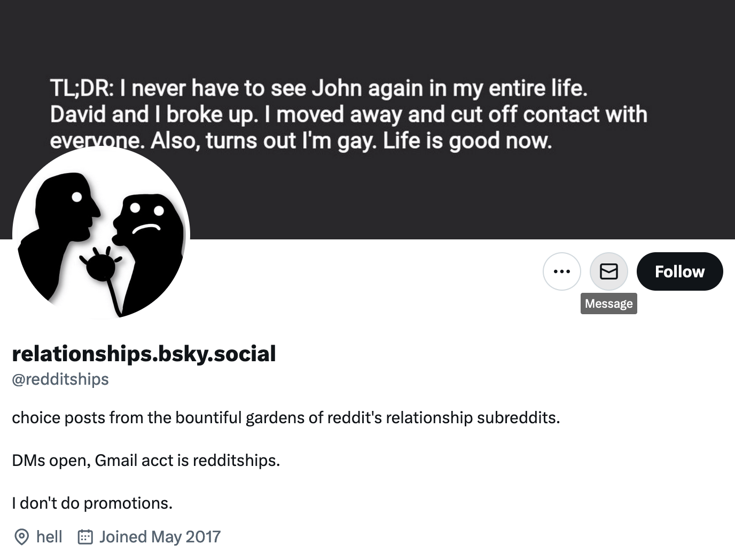Click the Message tooltip label
This screenshot has height=560, width=735.
point(608,304)
